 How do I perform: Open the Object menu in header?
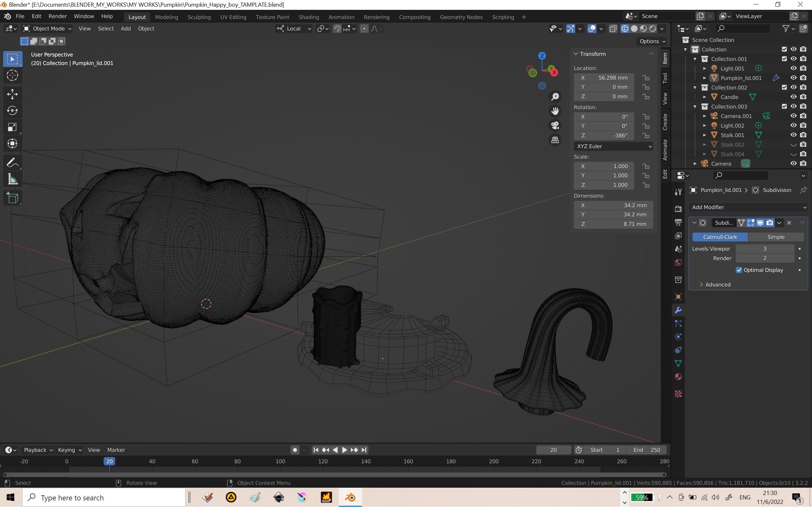coord(146,28)
